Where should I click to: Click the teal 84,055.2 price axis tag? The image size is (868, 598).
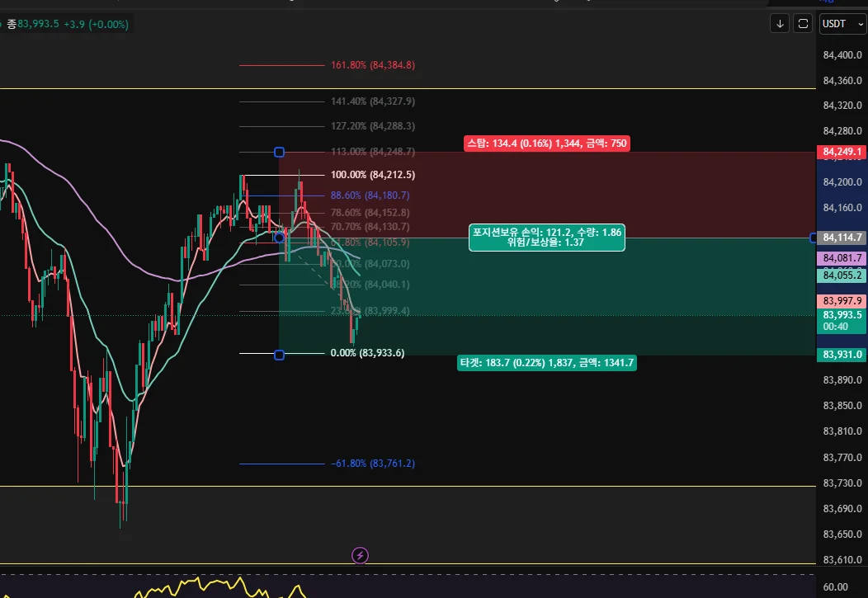[x=842, y=275]
